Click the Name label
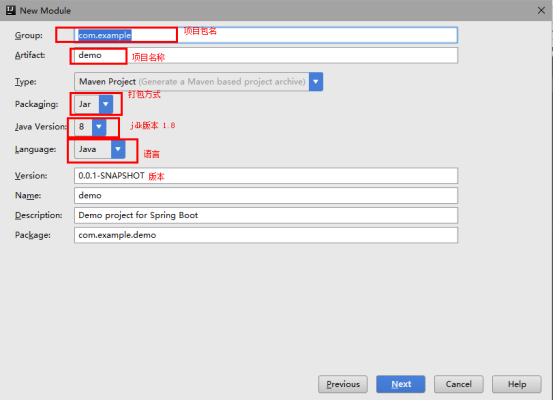Viewport: 554px width, 401px height. coord(28,195)
